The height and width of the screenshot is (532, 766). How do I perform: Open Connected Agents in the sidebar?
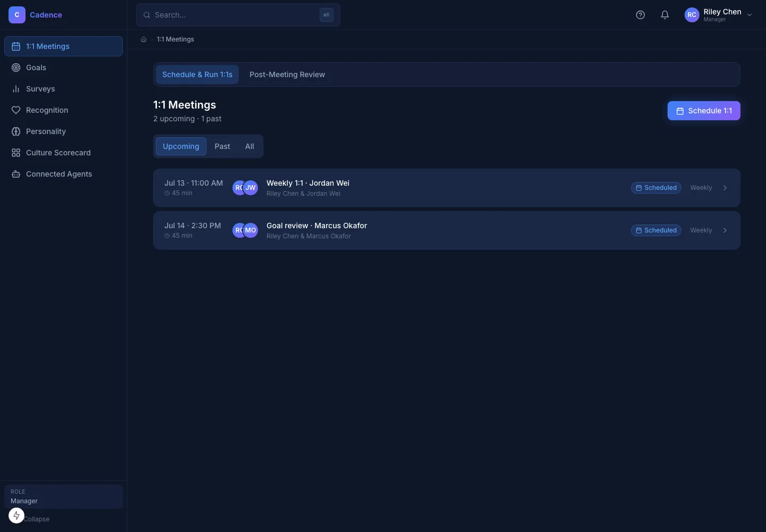(64, 174)
